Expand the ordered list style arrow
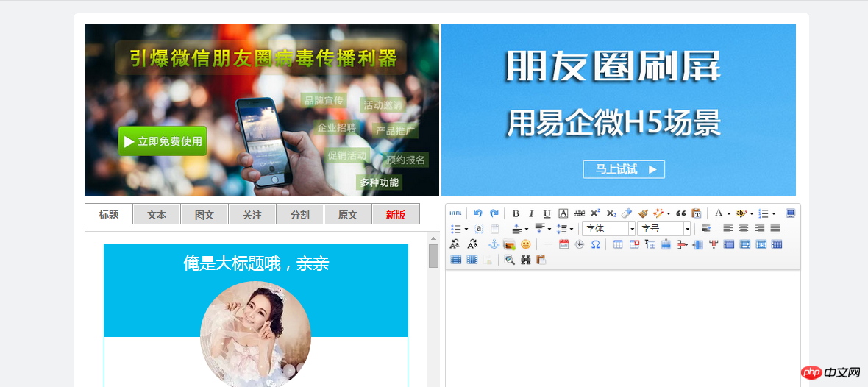Image resolution: width=868 pixels, height=387 pixels. click(773, 213)
